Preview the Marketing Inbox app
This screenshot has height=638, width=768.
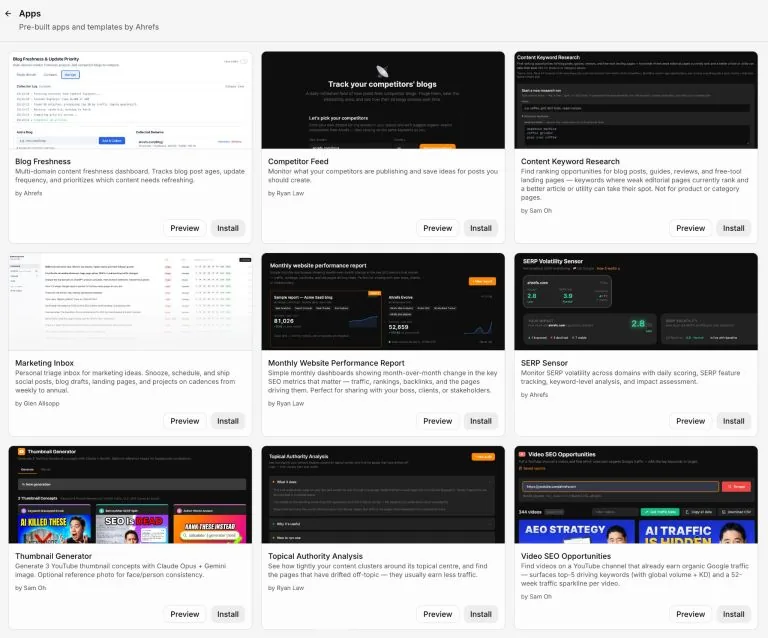tap(185, 421)
